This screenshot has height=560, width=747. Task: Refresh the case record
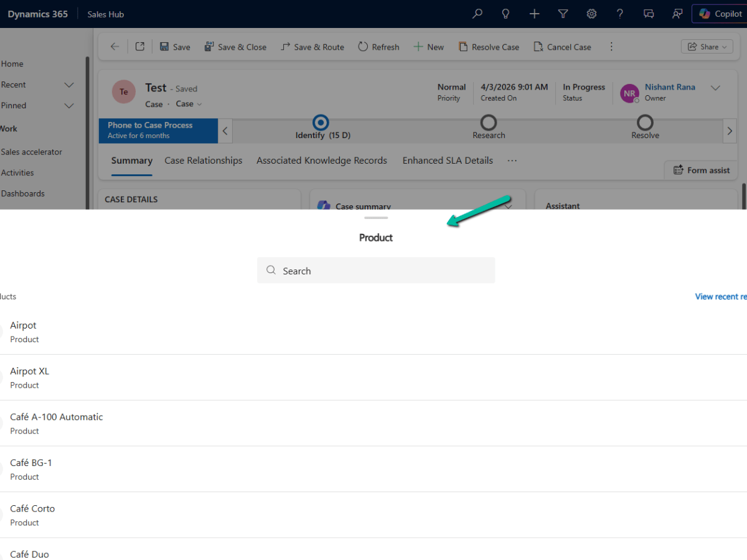coord(378,47)
